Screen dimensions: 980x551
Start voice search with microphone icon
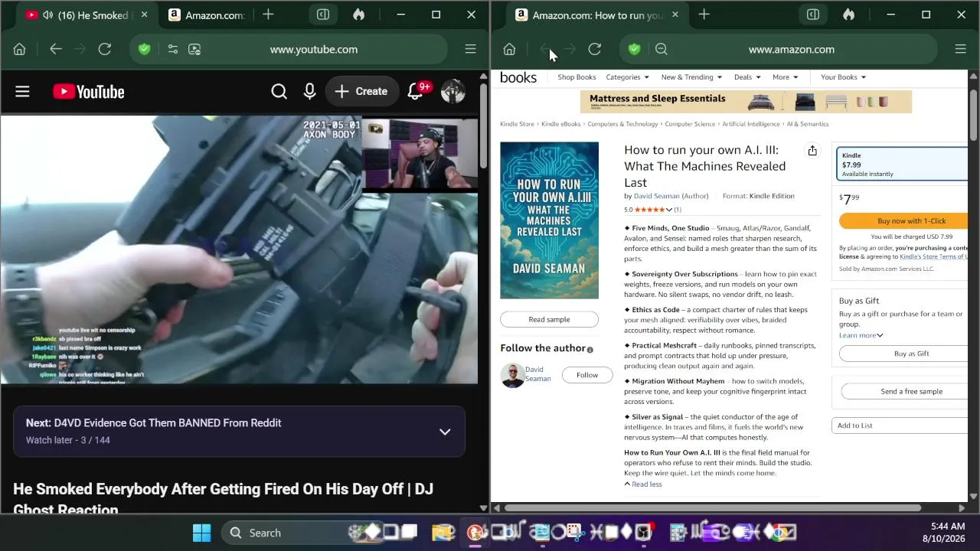[x=309, y=92]
